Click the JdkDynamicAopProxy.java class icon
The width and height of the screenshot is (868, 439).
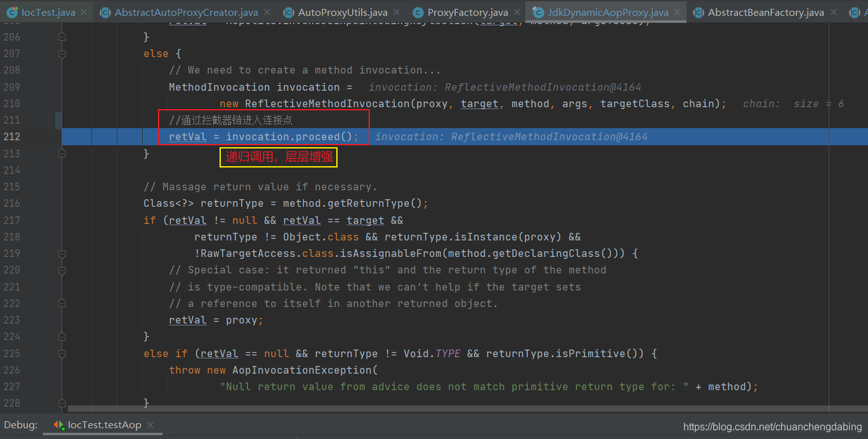(538, 12)
